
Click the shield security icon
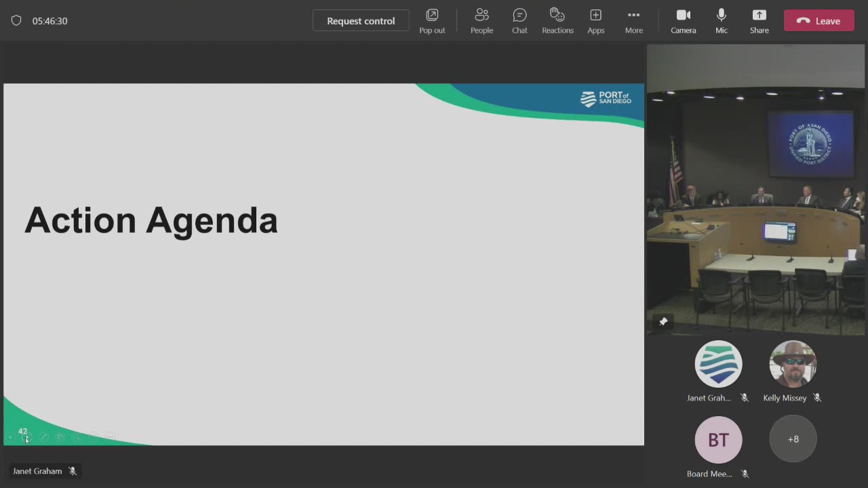[16, 20]
